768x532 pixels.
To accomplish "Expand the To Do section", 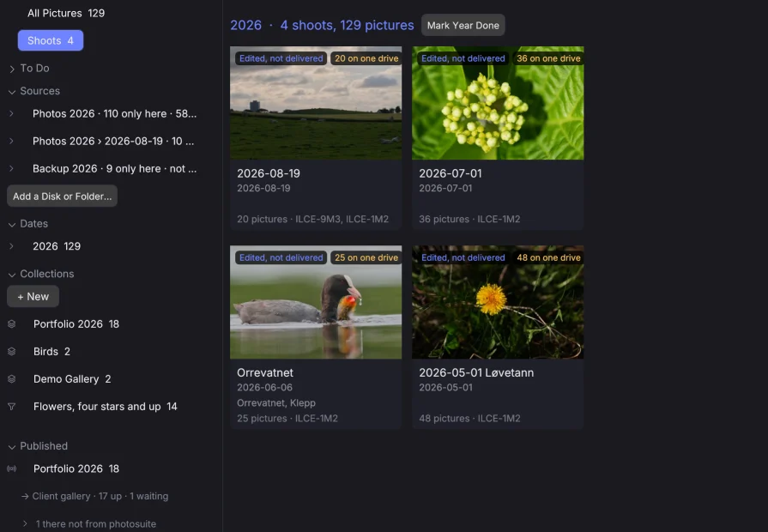I will coord(12,69).
